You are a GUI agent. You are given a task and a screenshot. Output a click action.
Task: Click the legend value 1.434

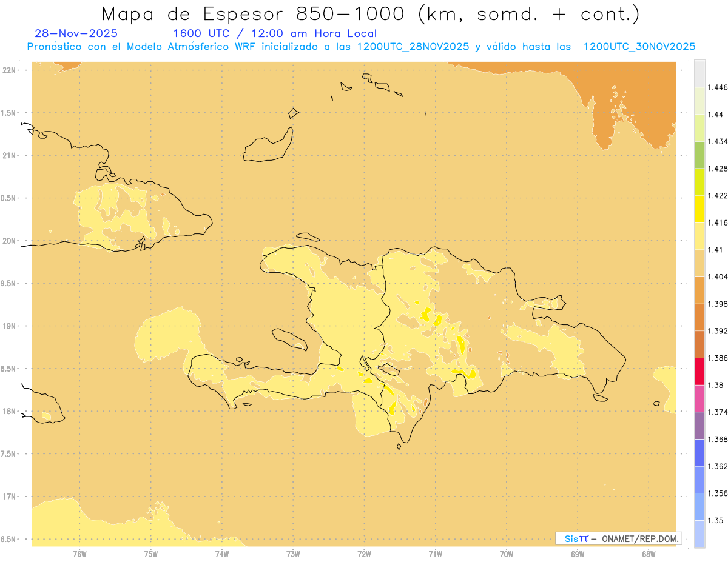point(718,142)
